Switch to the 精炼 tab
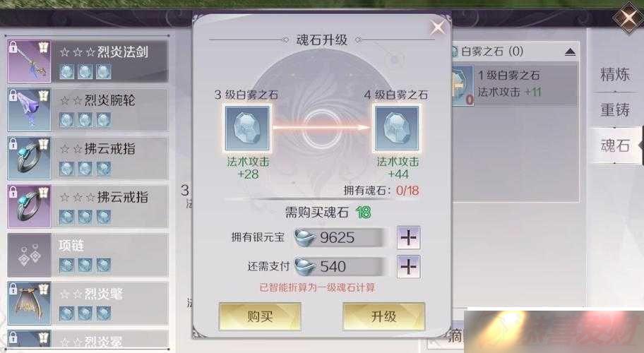The width and height of the screenshot is (644, 353). (x=614, y=74)
